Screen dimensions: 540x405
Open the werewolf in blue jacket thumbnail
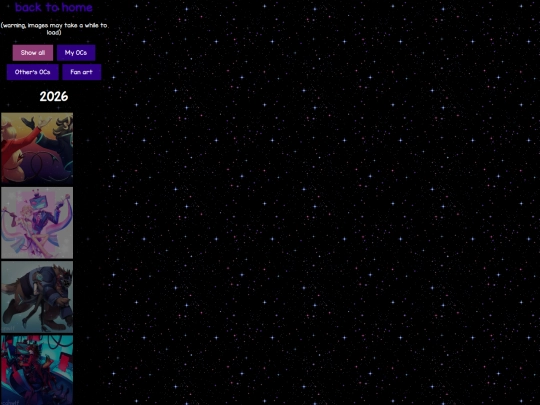pos(37,297)
